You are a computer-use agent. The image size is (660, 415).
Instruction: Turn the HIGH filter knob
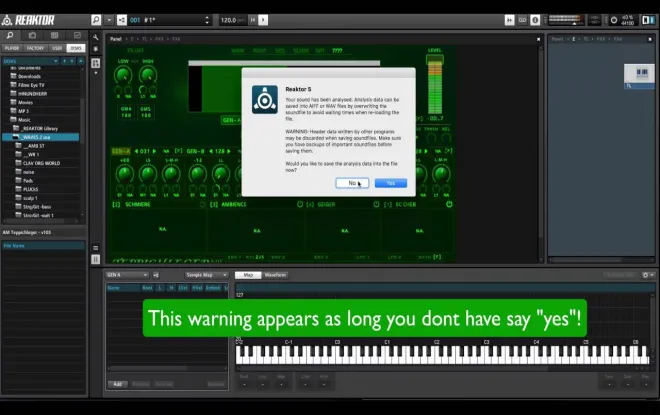148,75
